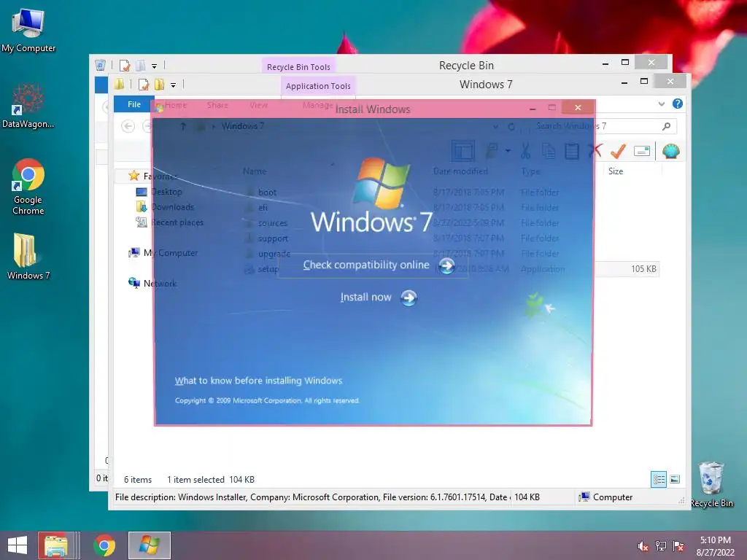Screen dimensions: 747x560
Task: Click folder icon in Windows 7 title bar
Action: click(x=119, y=85)
